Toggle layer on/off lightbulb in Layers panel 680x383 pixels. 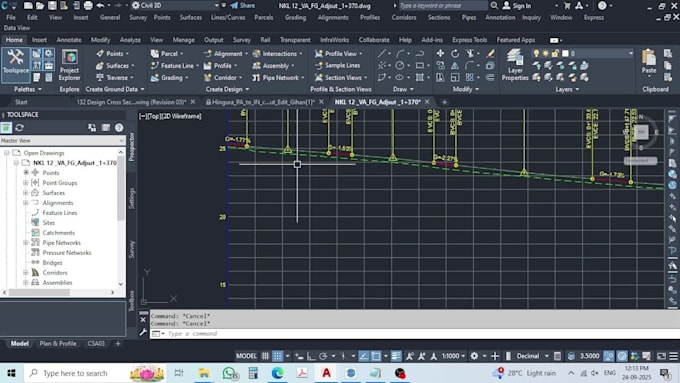(536, 53)
